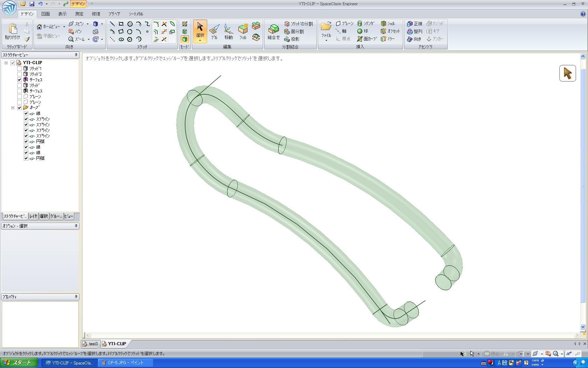Enable the ソリッド1 visibility checkbox

(x=20, y=69)
